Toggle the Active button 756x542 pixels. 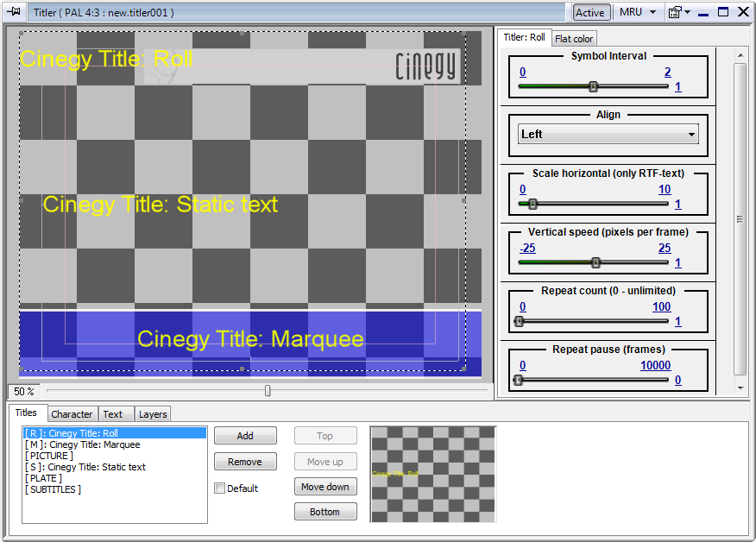coord(590,13)
